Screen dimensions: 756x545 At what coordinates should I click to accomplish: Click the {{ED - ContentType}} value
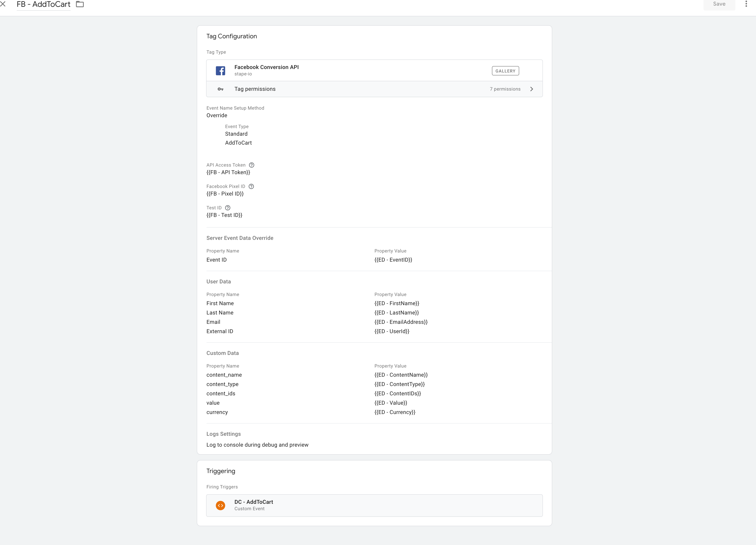coord(399,384)
